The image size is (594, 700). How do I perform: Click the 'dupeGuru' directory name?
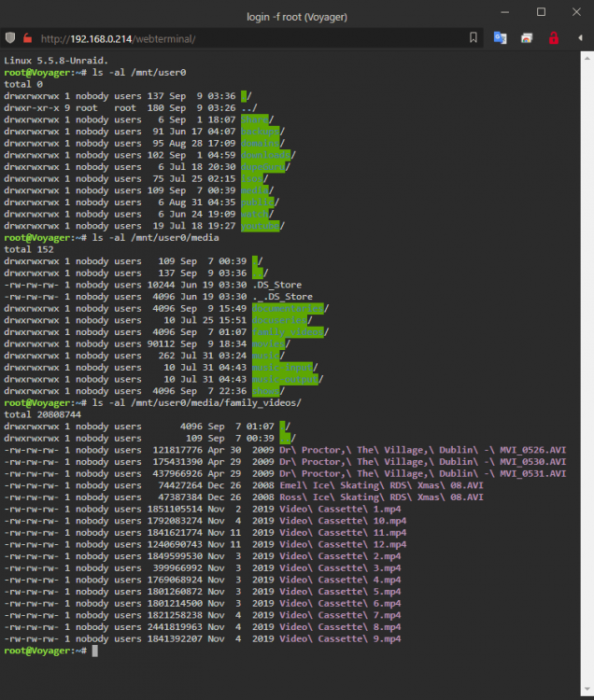(x=263, y=167)
